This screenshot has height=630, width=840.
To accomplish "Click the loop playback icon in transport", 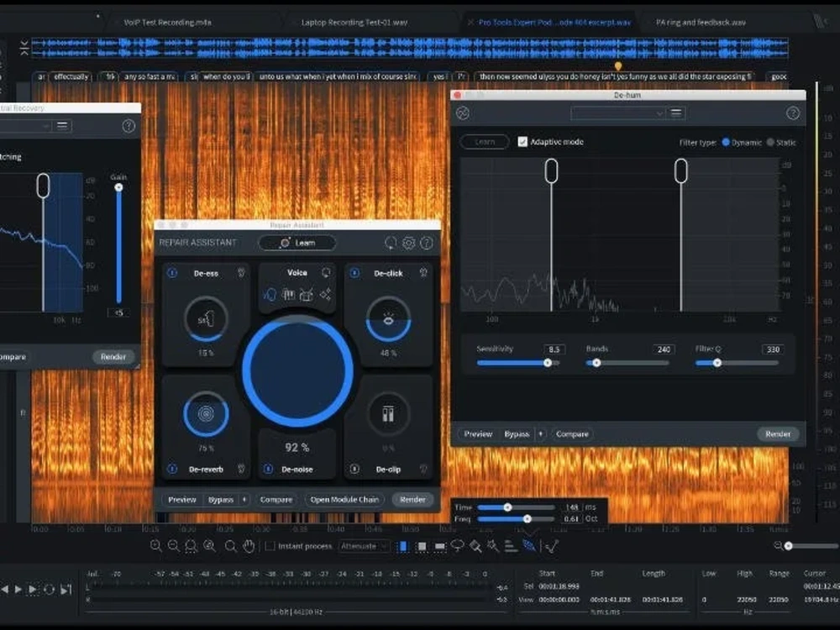I will pos(50,590).
